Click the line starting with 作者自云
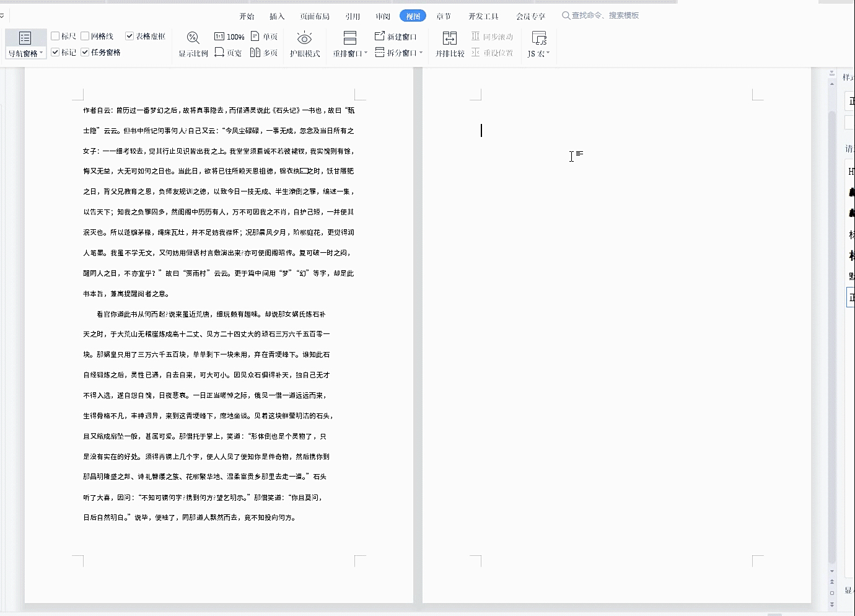The height and width of the screenshot is (616, 855). point(219,110)
